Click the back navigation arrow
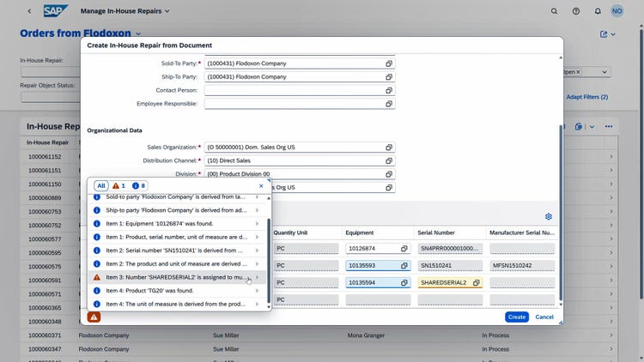 pyautogui.click(x=29, y=11)
